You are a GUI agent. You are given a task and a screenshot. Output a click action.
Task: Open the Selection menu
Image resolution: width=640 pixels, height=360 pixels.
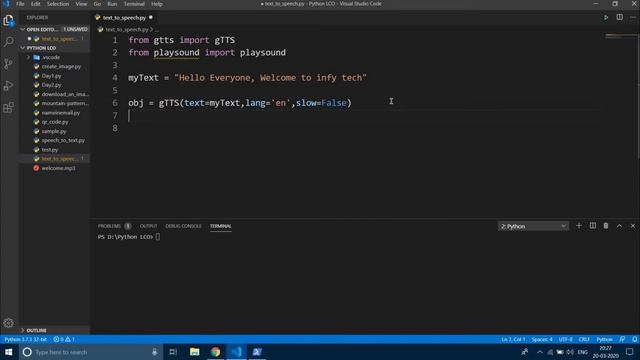click(58, 4)
